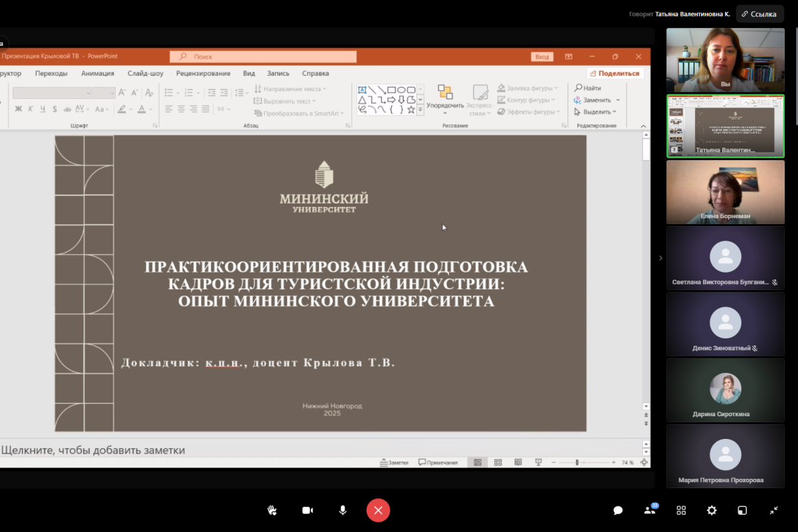798x532 pixels.
Task: Open the Запись ribbon tab
Action: 278,73
